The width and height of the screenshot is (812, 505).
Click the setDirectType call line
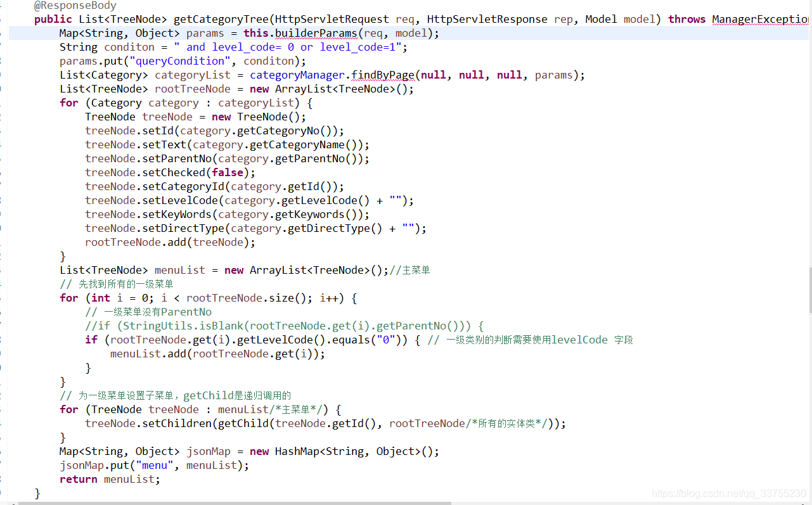pos(256,228)
